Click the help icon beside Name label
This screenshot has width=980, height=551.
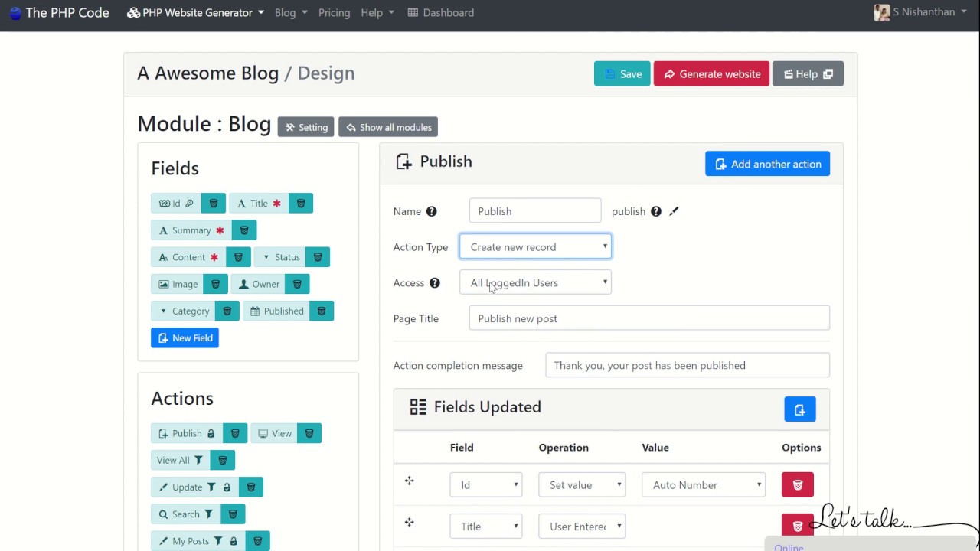[432, 211]
